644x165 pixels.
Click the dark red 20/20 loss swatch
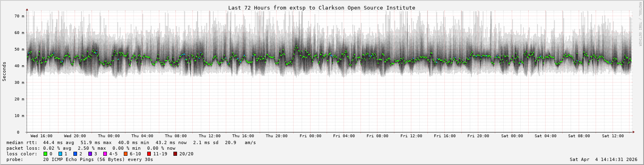click(175, 154)
